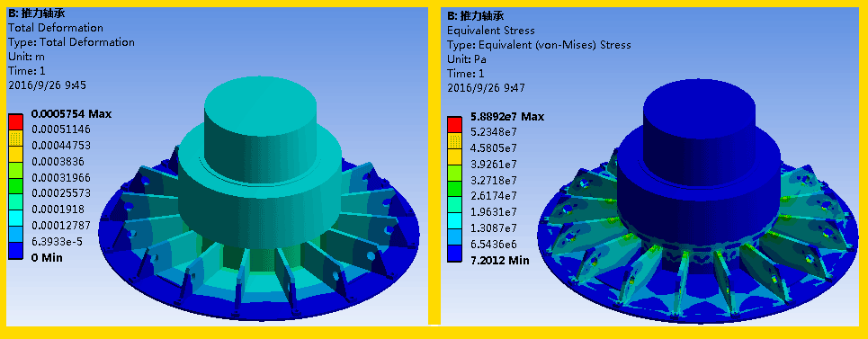Screen dimensions: 868x339
Task: Select the 7.2012 Min legend value
Action: click(499, 261)
